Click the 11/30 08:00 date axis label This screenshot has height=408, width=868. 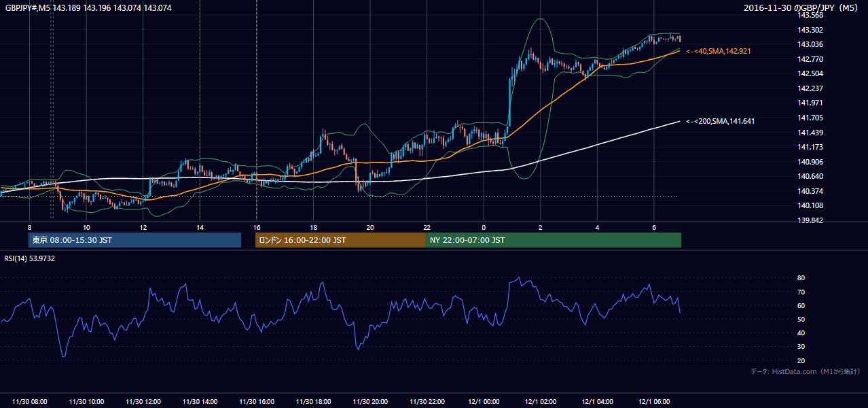(30, 402)
